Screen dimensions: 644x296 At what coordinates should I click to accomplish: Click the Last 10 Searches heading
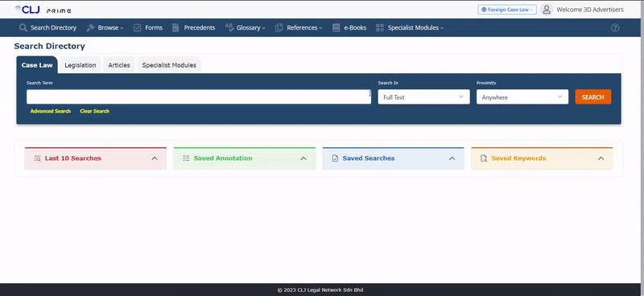72,158
